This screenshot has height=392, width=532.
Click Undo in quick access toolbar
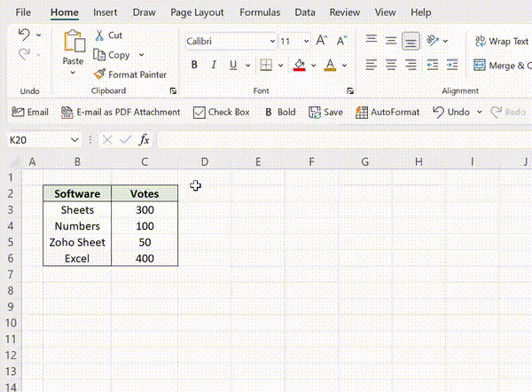coord(451,112)
